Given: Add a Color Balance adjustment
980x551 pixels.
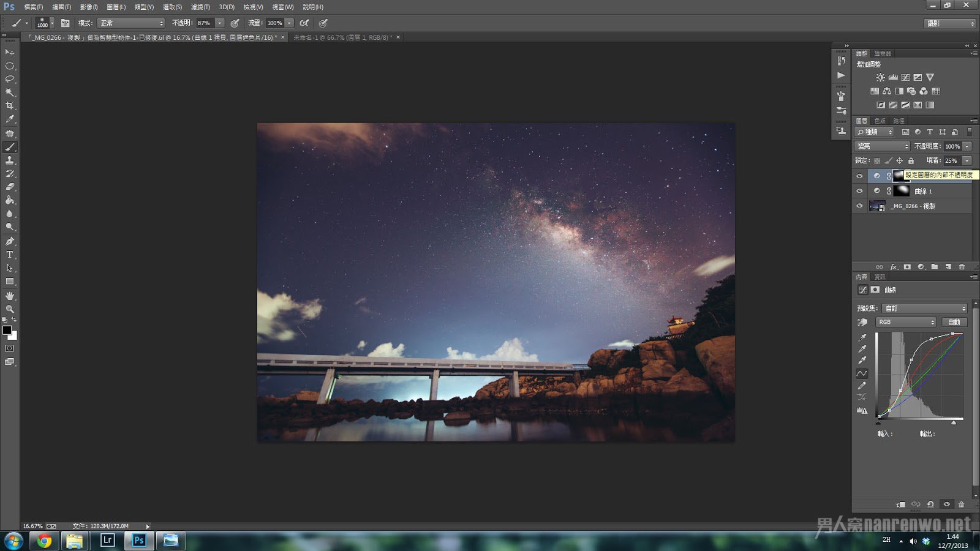Looking at the screenshot, I should coord(887,91).
